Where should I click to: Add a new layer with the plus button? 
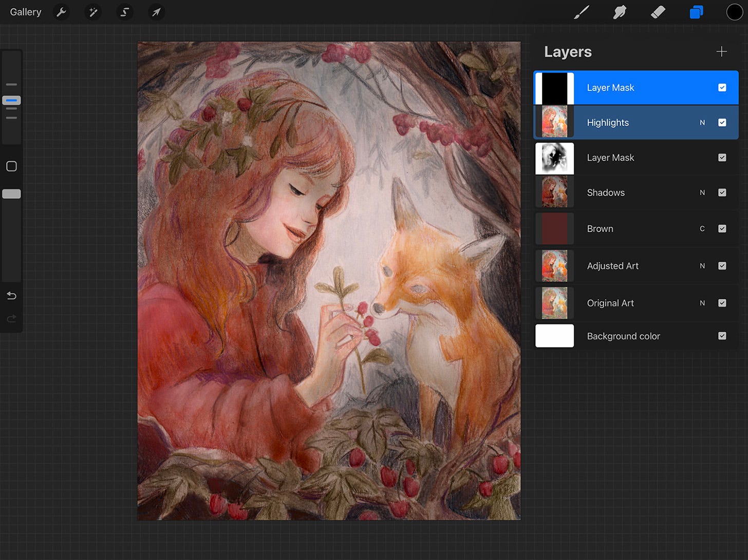[721, 51]
